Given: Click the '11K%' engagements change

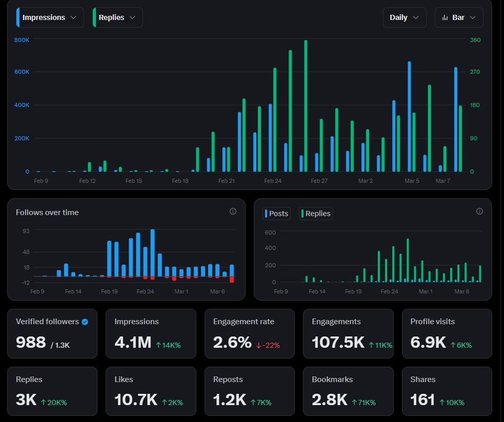Looking at the screenshot, I should (380, 346).
